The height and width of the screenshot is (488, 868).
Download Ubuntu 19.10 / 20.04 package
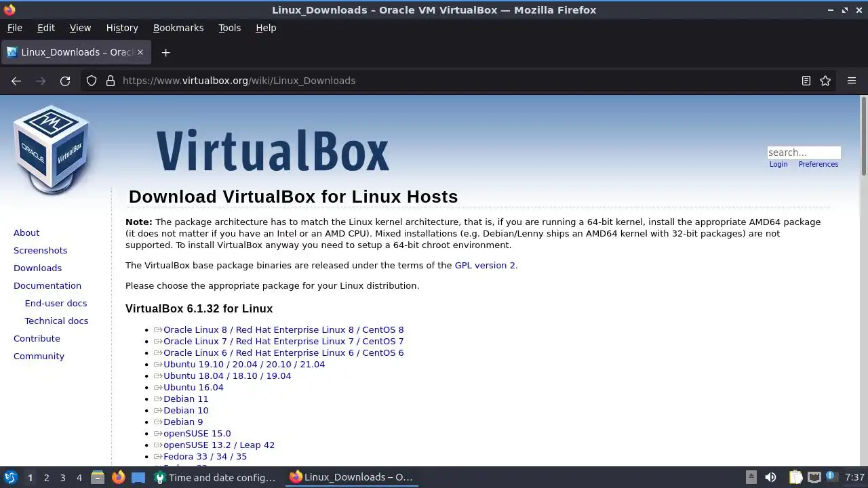click(244, 364)
